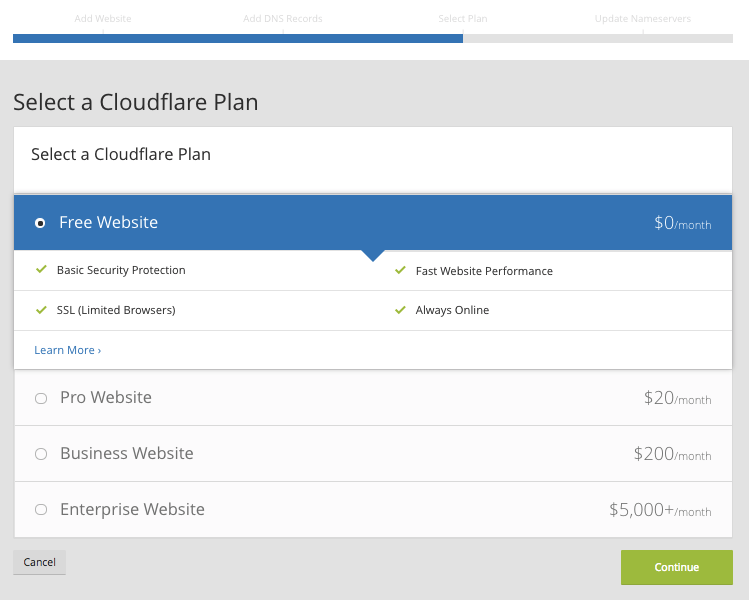Image resolution: width=749 pixels, height=600 pixels.
Task: Click the Basic Security Protection checkmark icon
Action: click(42, 269)
